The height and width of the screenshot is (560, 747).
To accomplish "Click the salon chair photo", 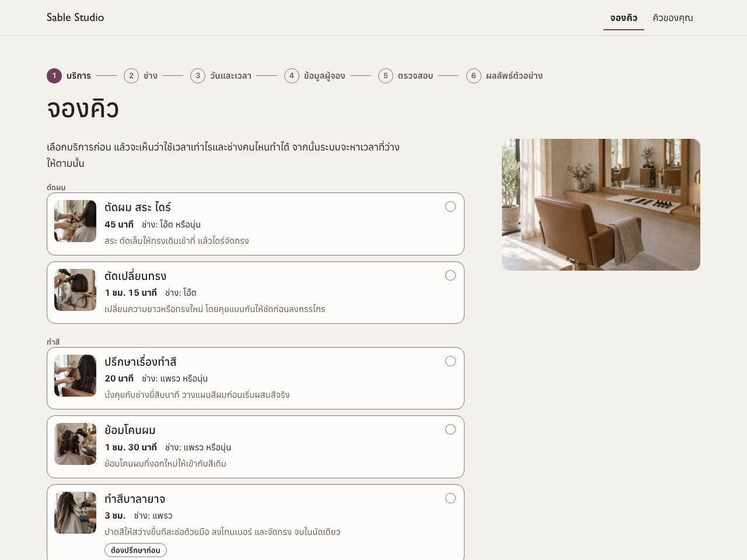I will pos(601,205).
